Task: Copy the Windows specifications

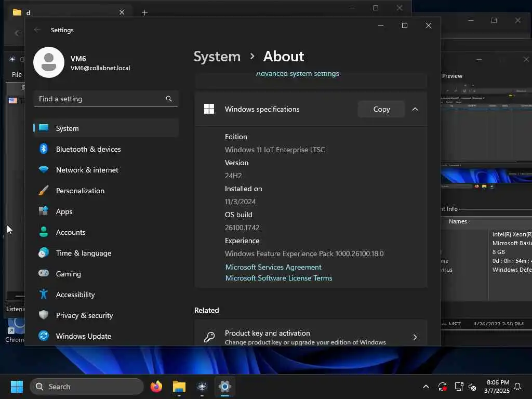Action: pos(381,109)
